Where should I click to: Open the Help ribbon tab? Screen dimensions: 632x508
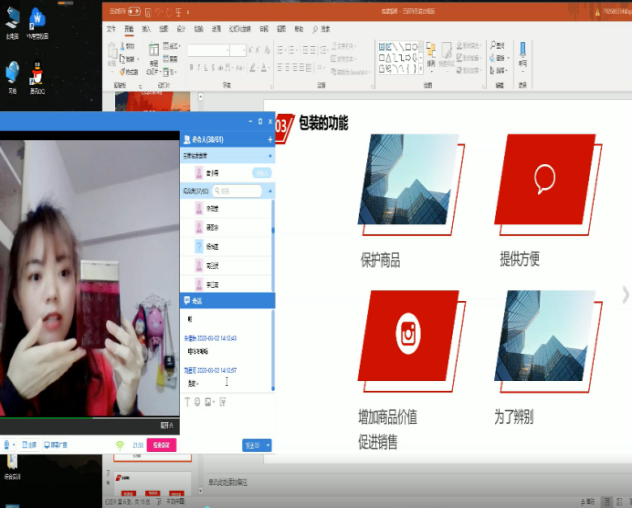299,29
